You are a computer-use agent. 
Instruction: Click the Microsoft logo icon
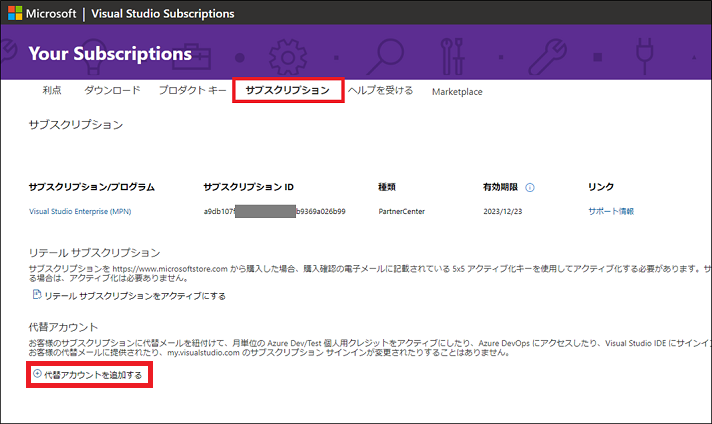click(x=15, y=13)
